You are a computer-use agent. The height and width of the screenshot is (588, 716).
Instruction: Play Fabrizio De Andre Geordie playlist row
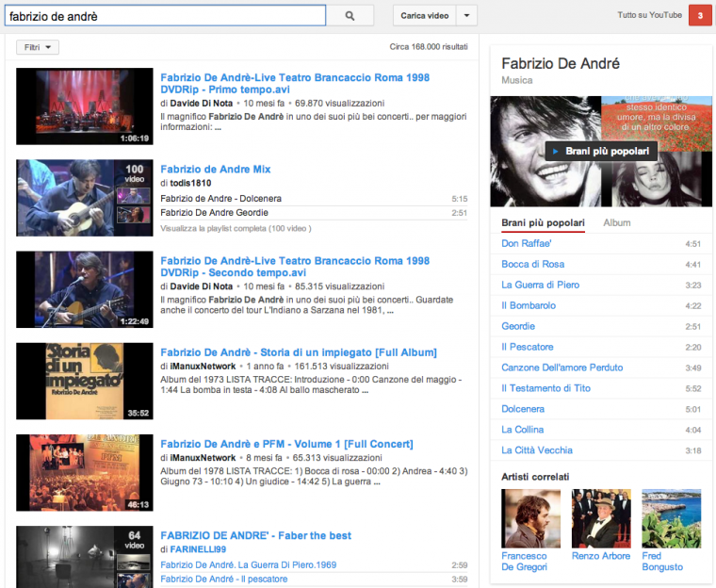(x=314, y=213)
